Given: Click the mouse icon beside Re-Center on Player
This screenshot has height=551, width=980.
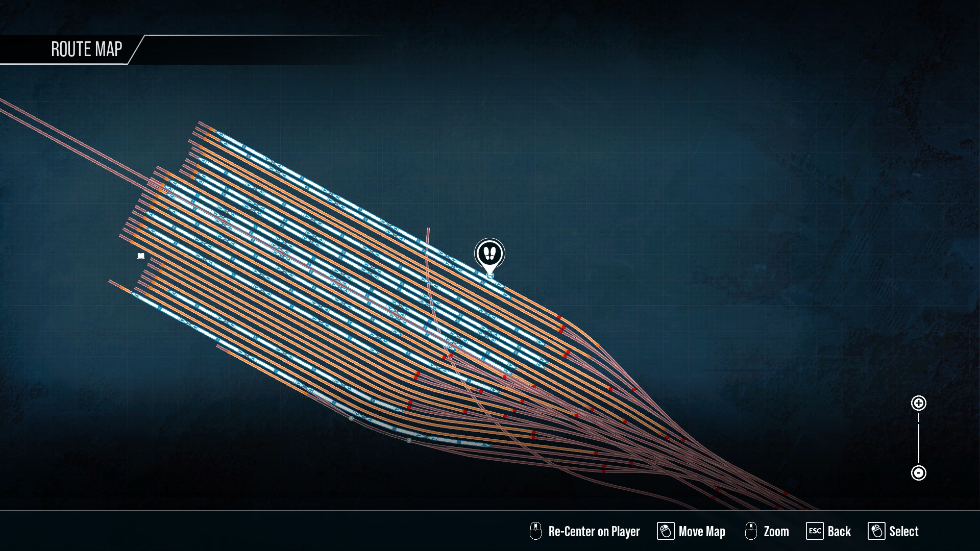Looking at the screenshot, I should click(535, 531).
